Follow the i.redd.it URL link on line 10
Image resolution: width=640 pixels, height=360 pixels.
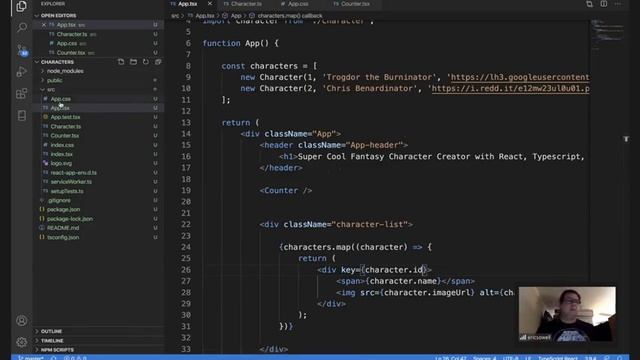pos(510,88)
